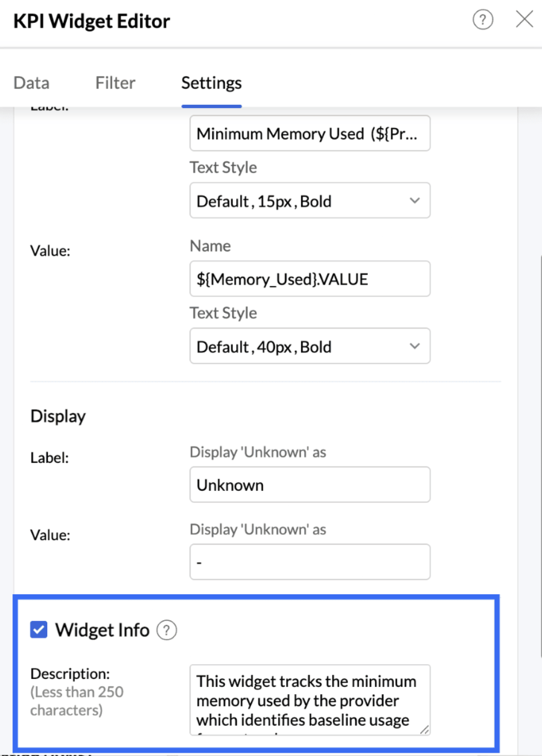
Task: Switch to the Filter tab
Action: tap(115, 83)
